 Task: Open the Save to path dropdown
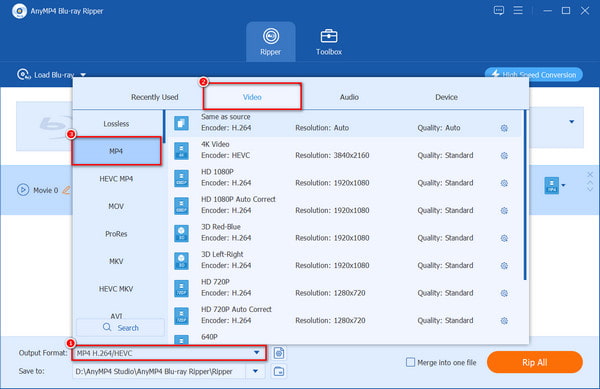tap(255, 371)
